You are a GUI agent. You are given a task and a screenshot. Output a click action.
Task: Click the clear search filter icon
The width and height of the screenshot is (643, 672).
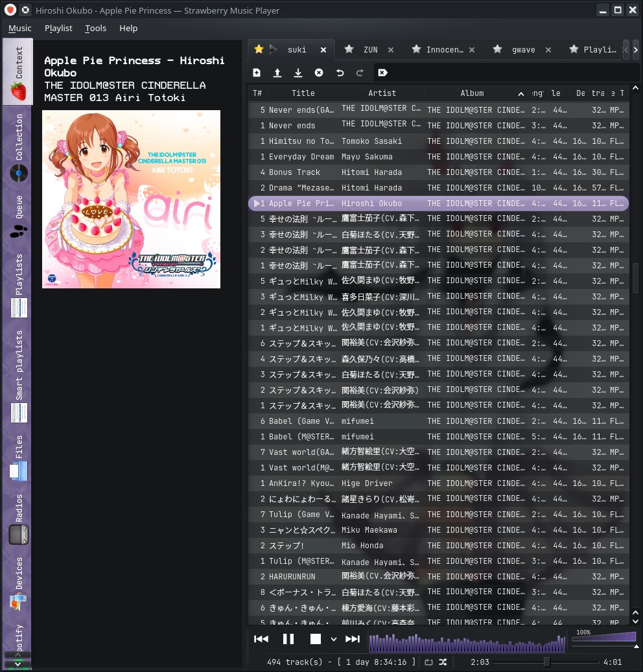382,73
